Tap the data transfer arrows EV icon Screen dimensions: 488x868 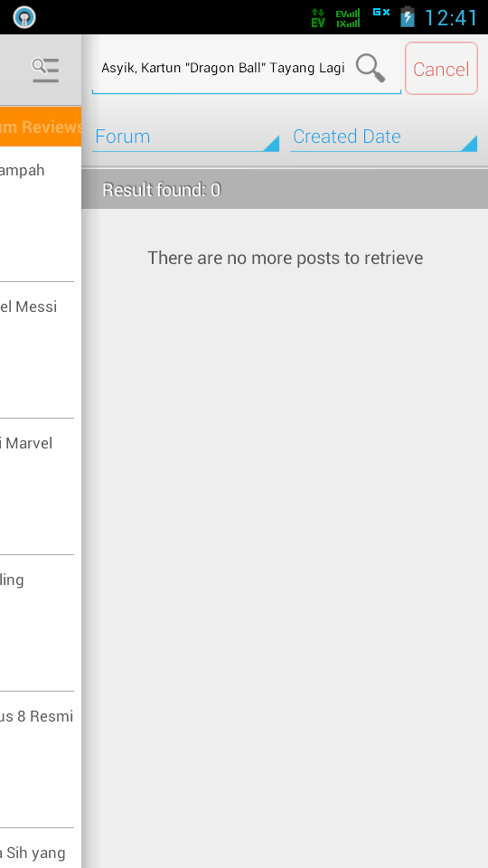pyautogui.click(x=317, y=18)
